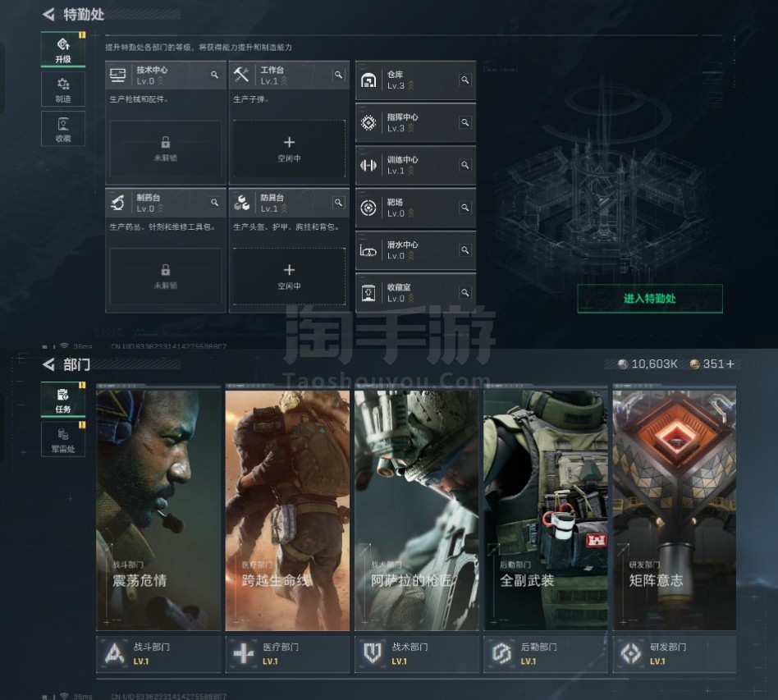Screen dimensions: 778x700
Task: Add production in the 工作台 idle slot
Action: coord(289,149)
